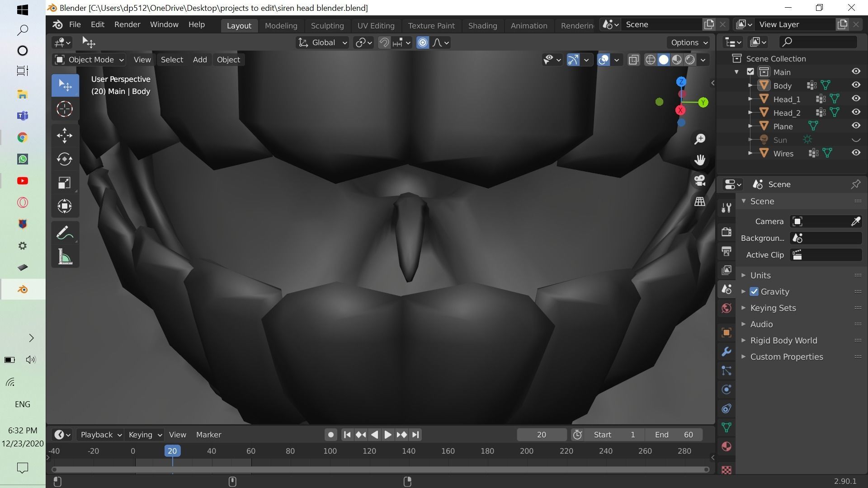Open the Object Constraint properties tab

(726, 408)
